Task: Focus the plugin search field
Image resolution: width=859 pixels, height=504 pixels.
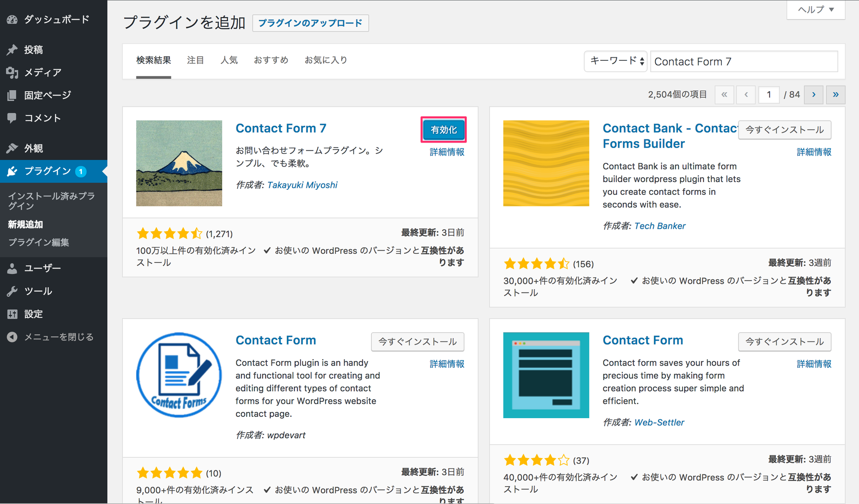Action: pos(744,61)
